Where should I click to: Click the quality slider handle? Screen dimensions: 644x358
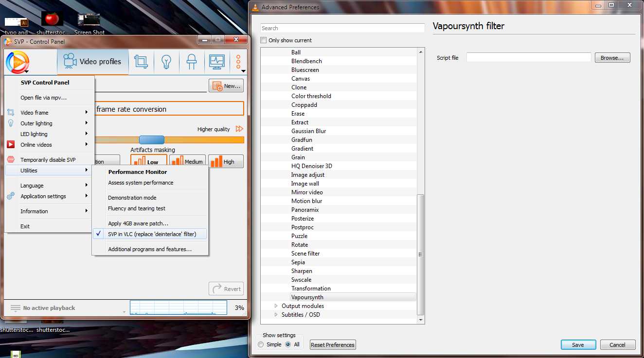(x=152, y=140)
